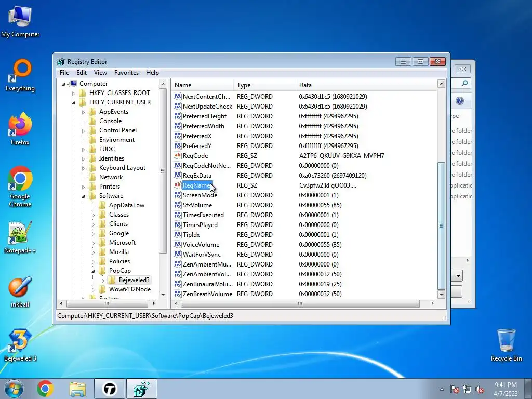Open the Firefox desktop shortcut
This screenshot has width=532, height=399.
pyautogui.click(x=20, y=129)
